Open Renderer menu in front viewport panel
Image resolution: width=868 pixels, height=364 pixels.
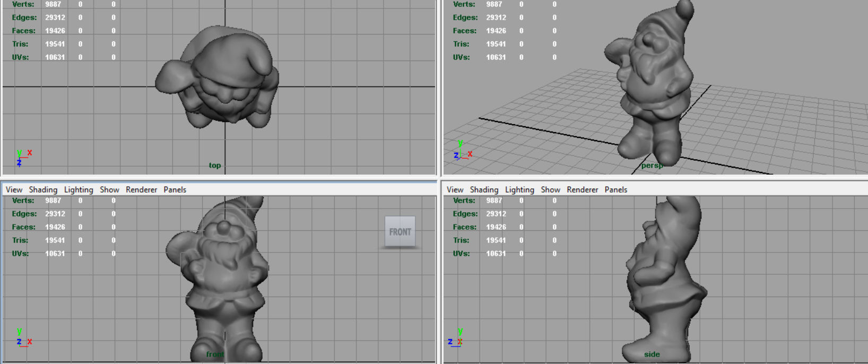[141, 189]
